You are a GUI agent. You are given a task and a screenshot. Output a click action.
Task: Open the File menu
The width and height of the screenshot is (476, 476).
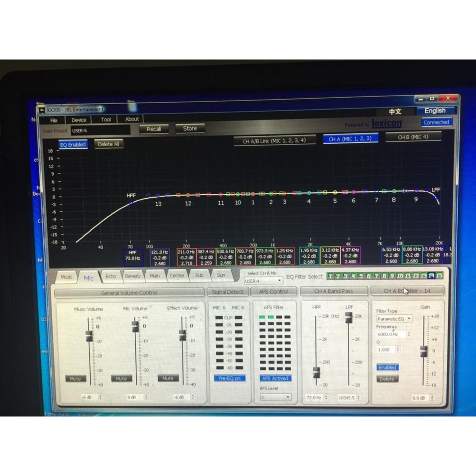tap(54, 120)
